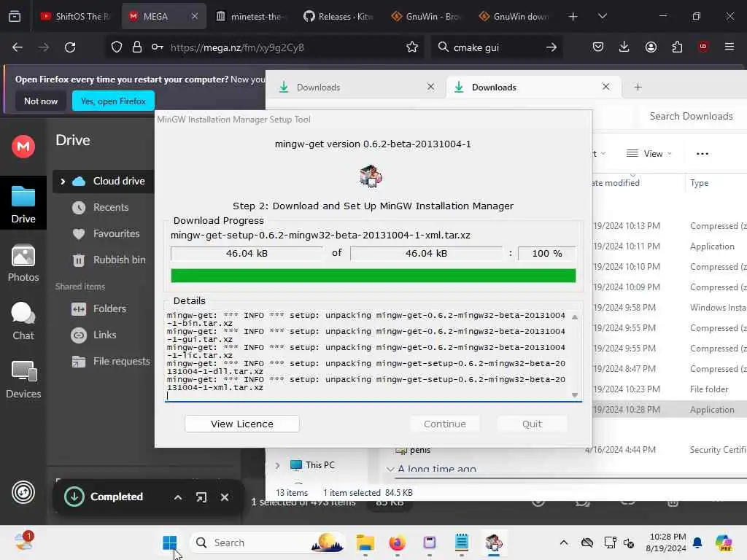Bookmark this page with the star icon

(412, 47)
